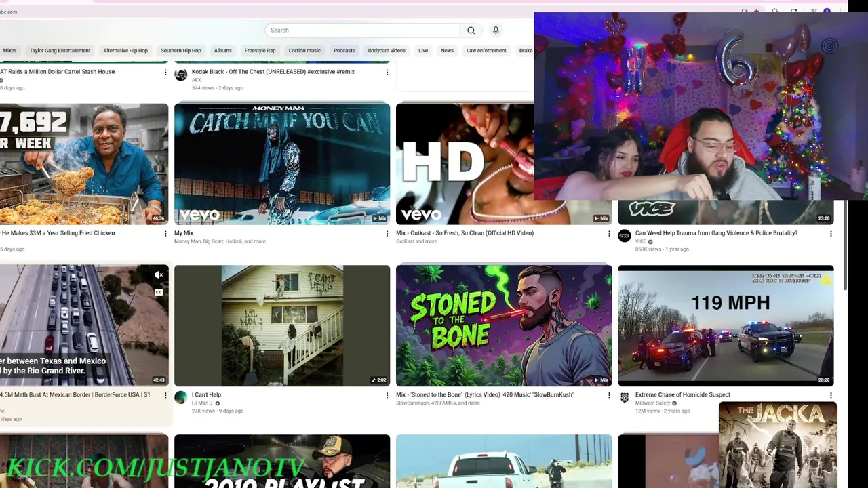Select the News chip
The width and height of the screenshot is (868, 488).
click(447, 51)
